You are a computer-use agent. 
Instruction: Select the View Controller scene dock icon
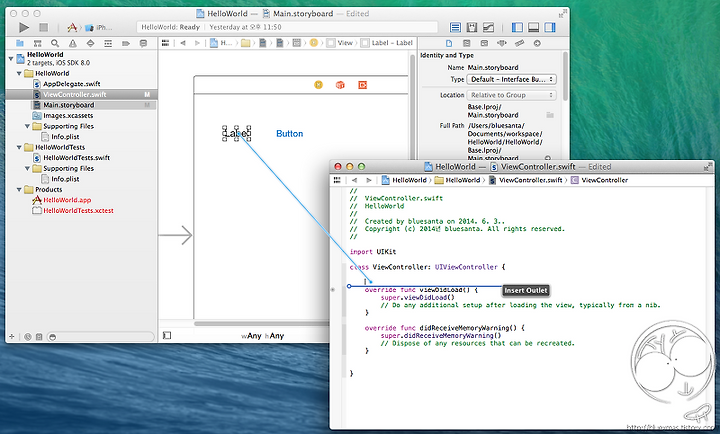(x=318, y=85)
